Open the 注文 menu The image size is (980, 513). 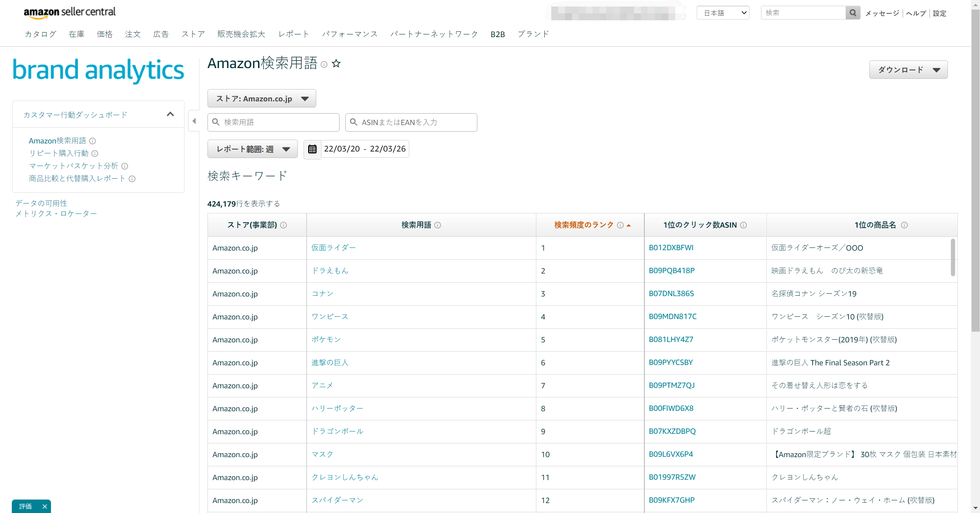pos(133,34)
